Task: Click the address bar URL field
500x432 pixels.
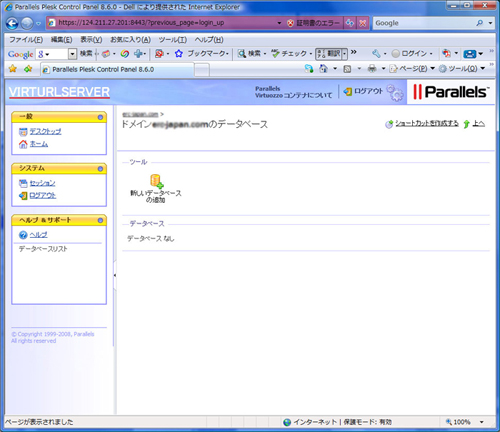Action: click(162, 23)
